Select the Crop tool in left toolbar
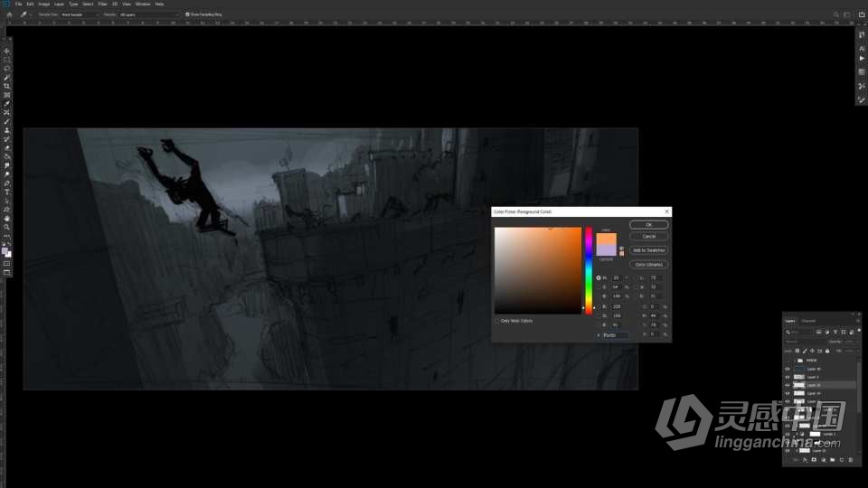 tap(6, 87)
